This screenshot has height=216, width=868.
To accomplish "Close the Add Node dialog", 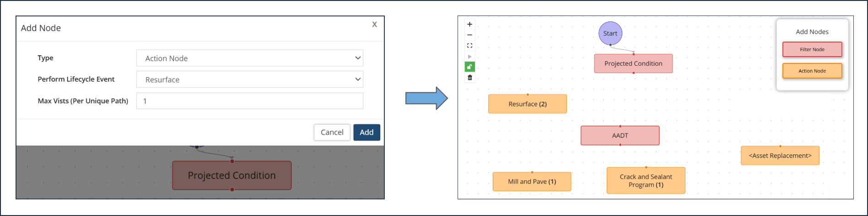I will (x=374, y=25).
